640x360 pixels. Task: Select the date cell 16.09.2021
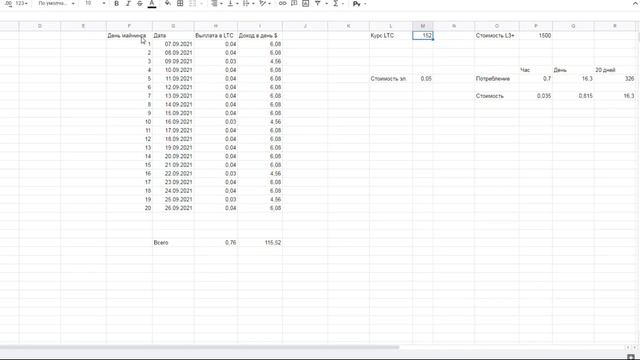point(173,122)
